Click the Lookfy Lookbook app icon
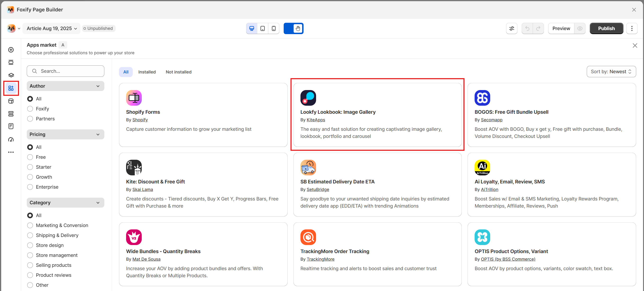This screenshot has height=291, width=644. (x=308, y=98)
